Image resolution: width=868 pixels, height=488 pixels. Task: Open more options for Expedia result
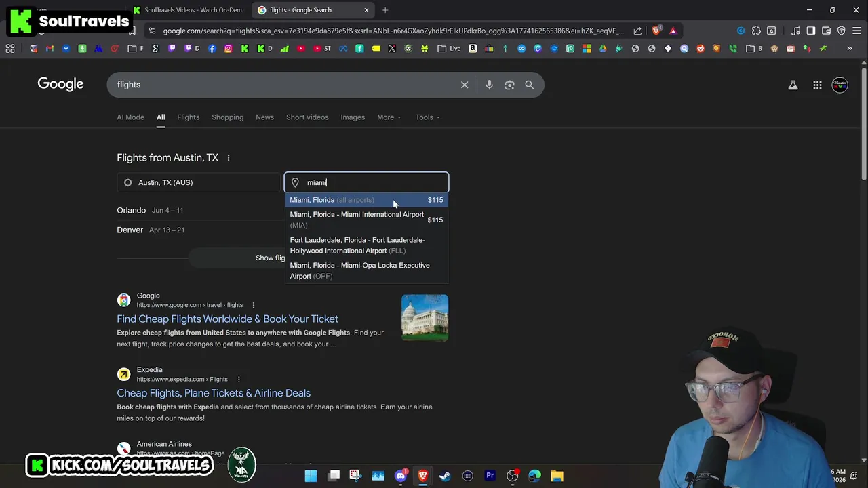pyautogui.click(x=239, y=379)
